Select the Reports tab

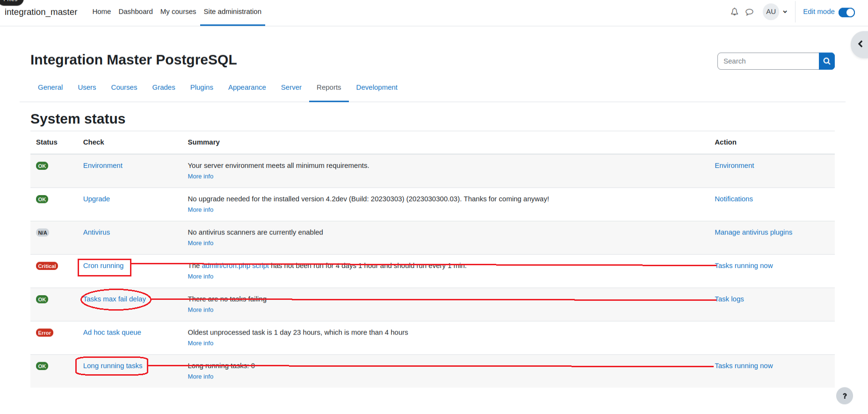(x=329, y=87)
